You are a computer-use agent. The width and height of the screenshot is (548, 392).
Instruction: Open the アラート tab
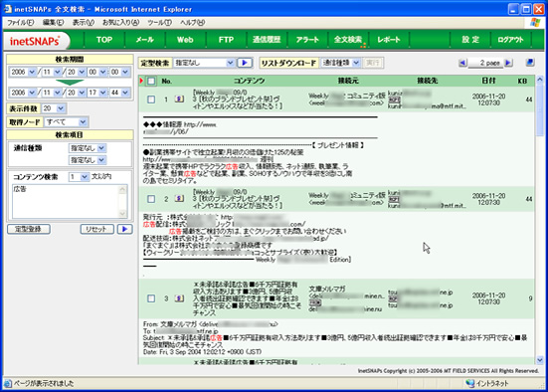coord(307,40)
